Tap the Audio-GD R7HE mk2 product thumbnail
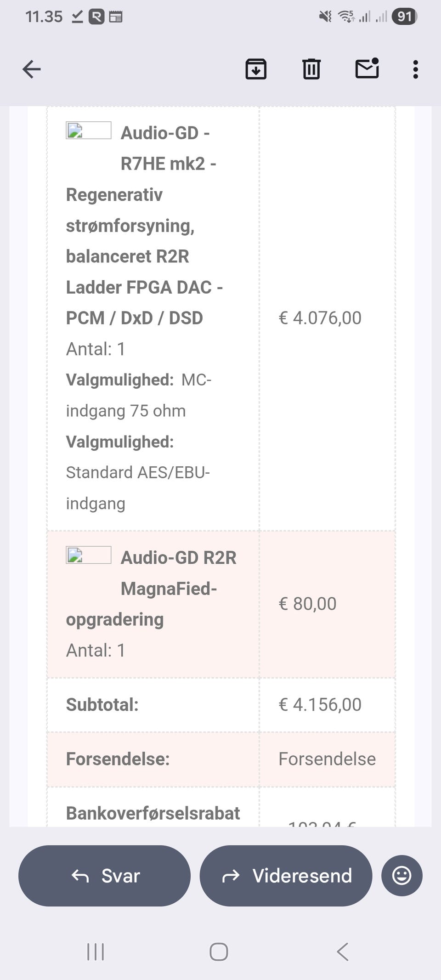Image resolution: width=441 pixels, height=980 pixels. (x=88, y=130)
